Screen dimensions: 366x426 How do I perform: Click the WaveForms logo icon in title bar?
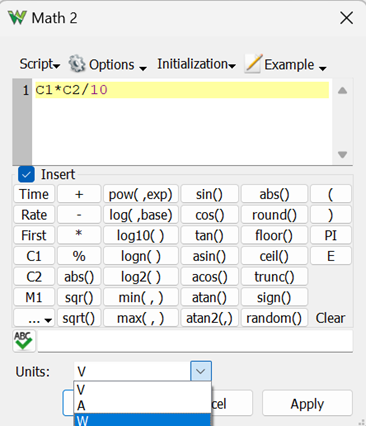click(17, 18)
